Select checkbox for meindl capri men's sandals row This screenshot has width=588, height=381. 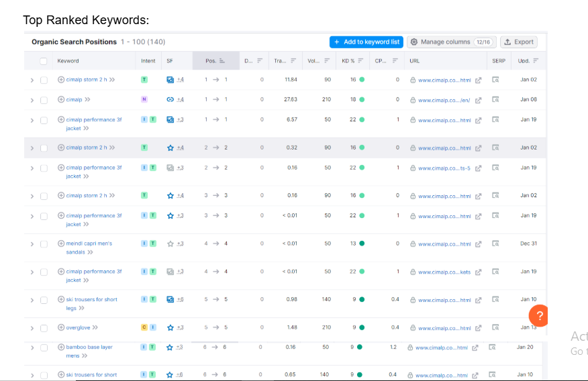click(44, 244)
